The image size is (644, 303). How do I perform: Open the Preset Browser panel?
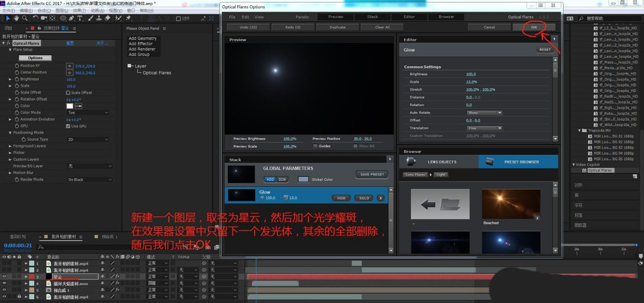518,161
